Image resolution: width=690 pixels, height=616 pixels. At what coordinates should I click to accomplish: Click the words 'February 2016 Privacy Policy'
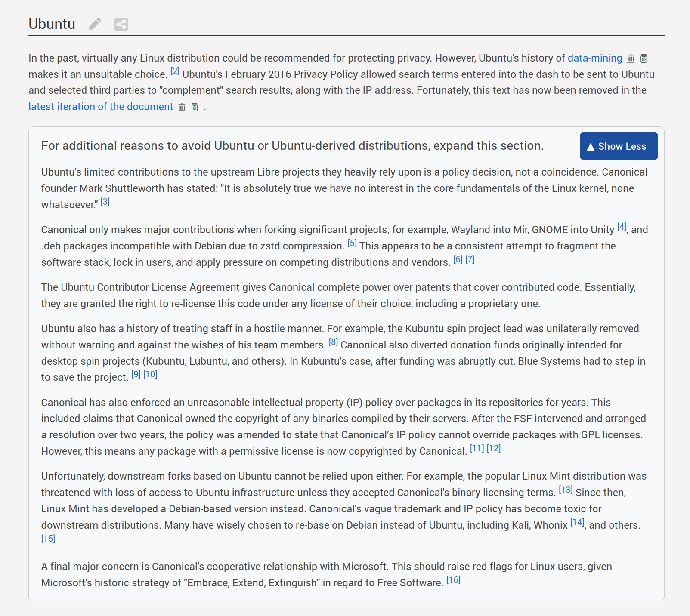click(x=291, y=74)
